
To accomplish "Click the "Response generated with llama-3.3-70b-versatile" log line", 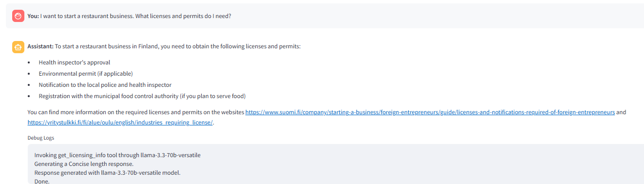I will pos(107,173).
